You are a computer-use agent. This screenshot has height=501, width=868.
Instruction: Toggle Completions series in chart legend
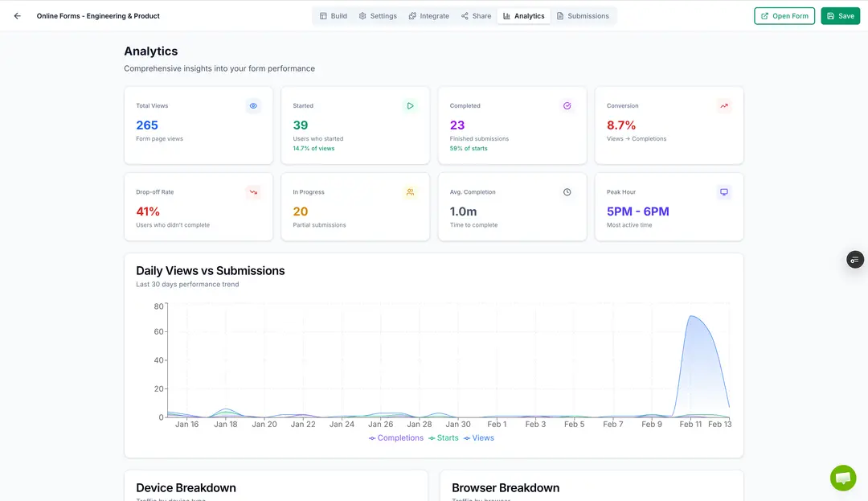tap(396, 438)
